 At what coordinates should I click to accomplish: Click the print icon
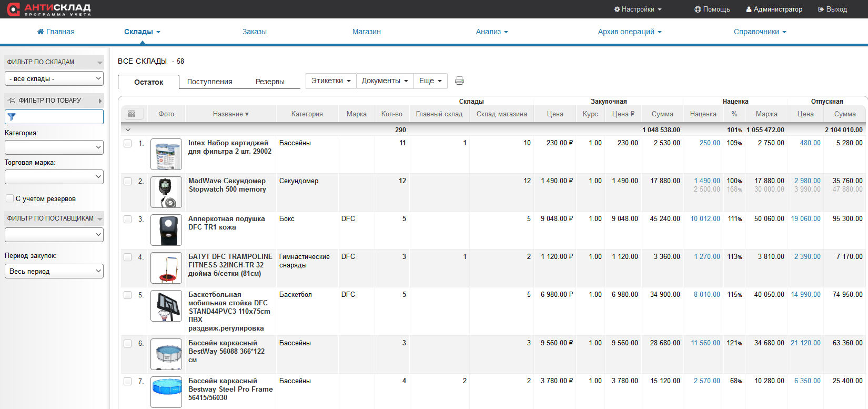pyautogui.click(x=459, y=81)
